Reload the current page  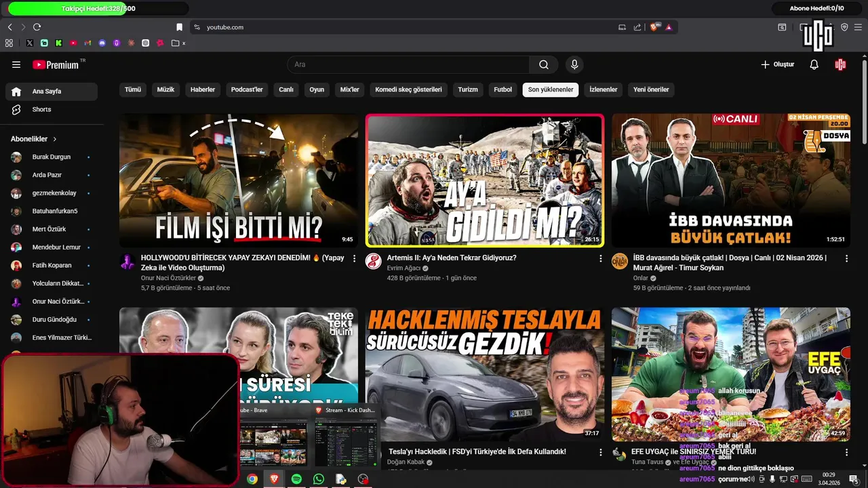pos(37,27)
